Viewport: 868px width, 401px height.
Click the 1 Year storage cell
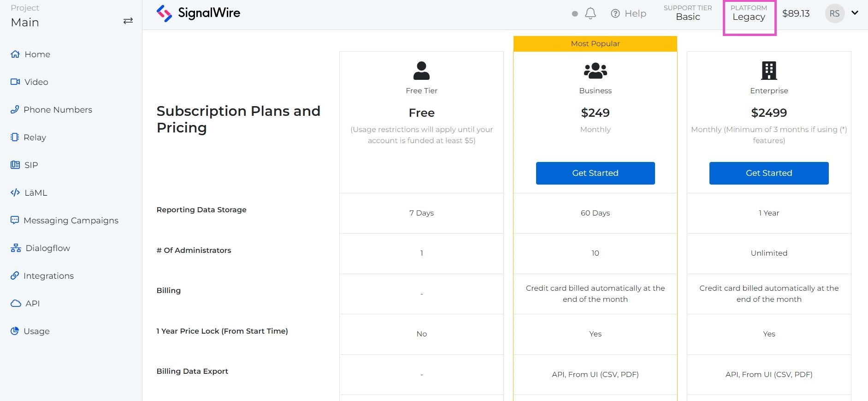769,213
